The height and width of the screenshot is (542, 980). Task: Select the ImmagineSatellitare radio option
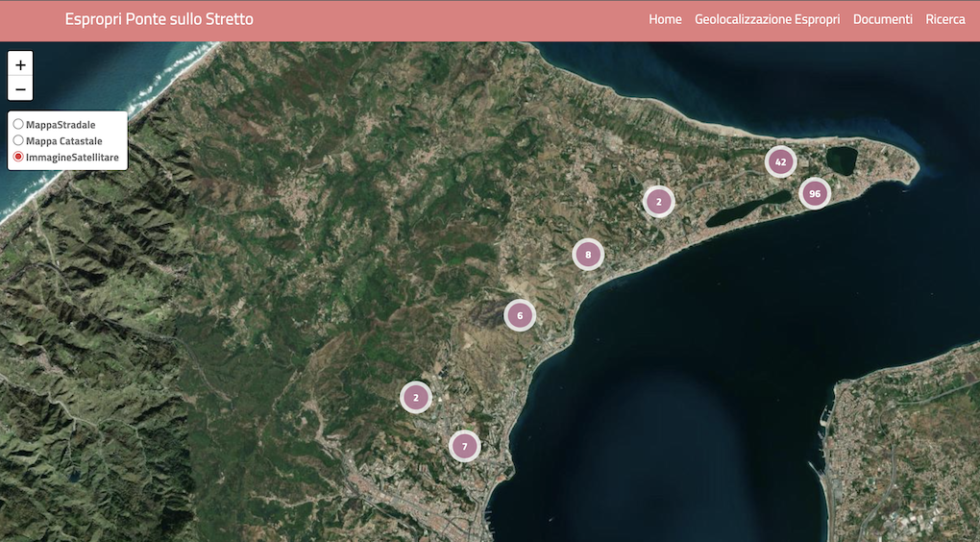pyautogui.click(x=18, y=157)
